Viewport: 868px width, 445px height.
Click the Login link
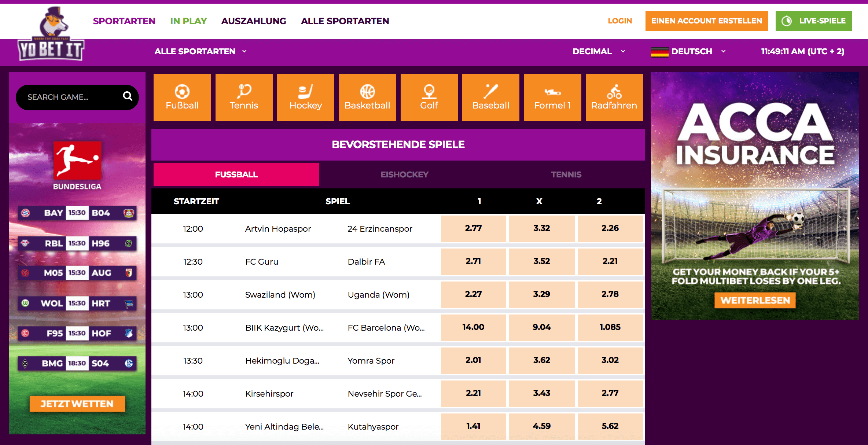tap(620, 21)
